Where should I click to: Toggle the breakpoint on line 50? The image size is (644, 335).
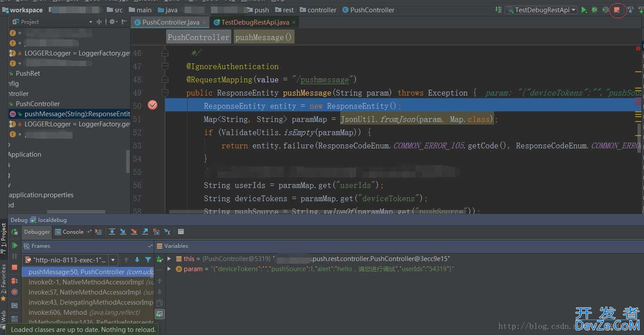point(153,105)
